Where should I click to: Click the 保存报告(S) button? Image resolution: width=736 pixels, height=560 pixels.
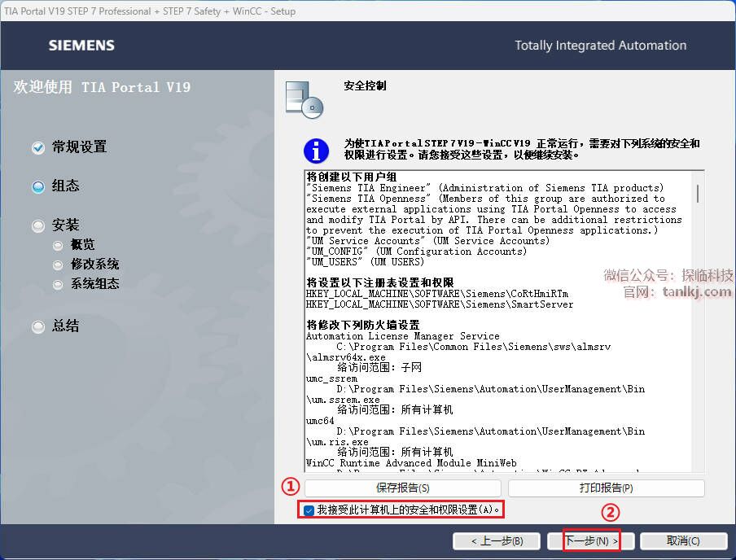(403, 488)
